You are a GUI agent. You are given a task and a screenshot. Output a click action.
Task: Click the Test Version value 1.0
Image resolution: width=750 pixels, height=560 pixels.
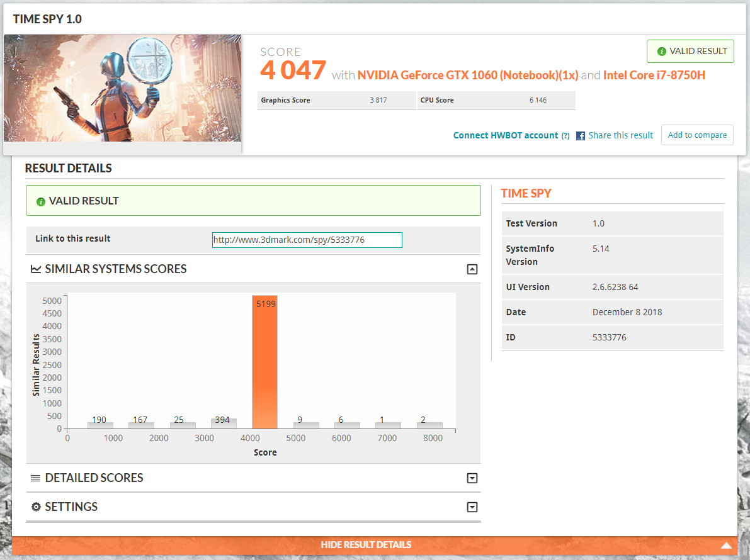(x=598, y=223)
